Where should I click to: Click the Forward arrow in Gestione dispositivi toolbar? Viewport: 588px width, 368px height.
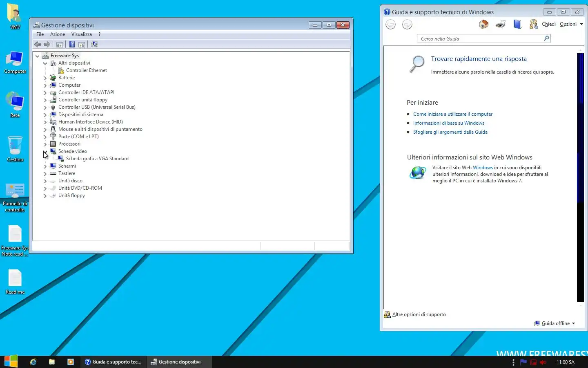coord(47,44)
